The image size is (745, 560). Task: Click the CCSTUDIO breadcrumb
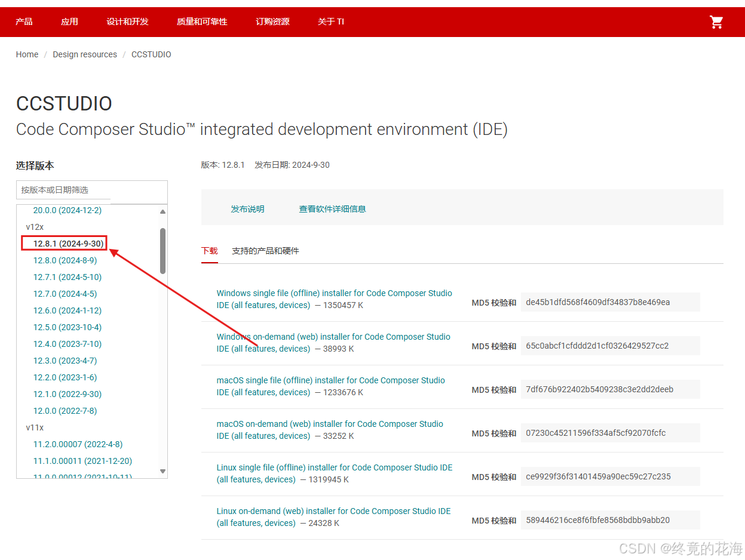pyautogui.click(x=151, y=54)
